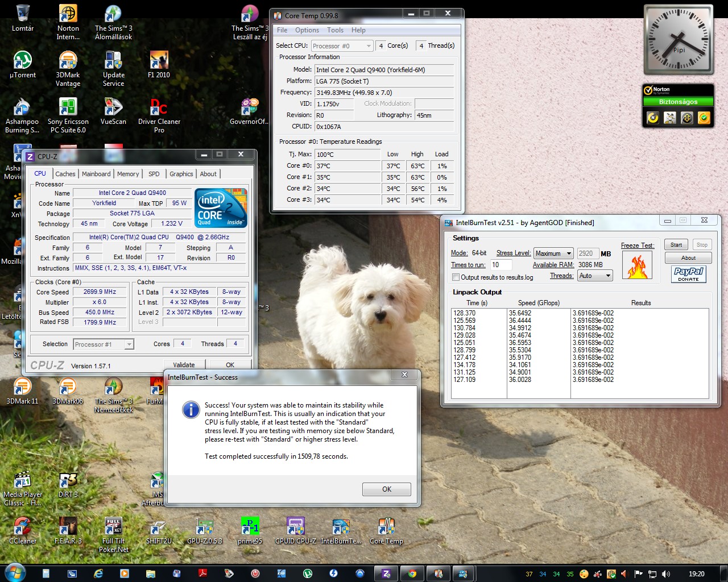This screenshot has height=582, width=728.
Task: Switch to CPU-Z Caches tab
Action: tap(65, 174)
